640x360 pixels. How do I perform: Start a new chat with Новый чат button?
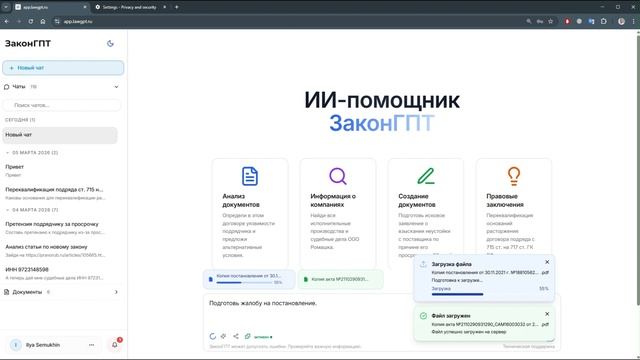click(63, 68)
